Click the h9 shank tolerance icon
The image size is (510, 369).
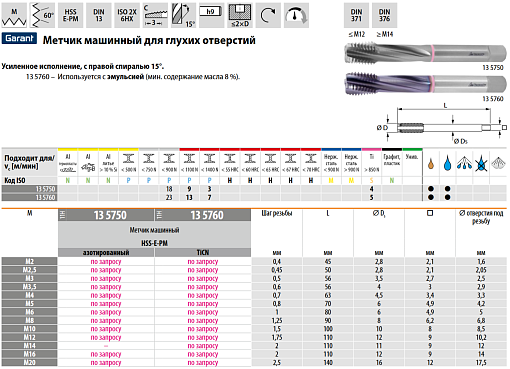coord(212,15)
